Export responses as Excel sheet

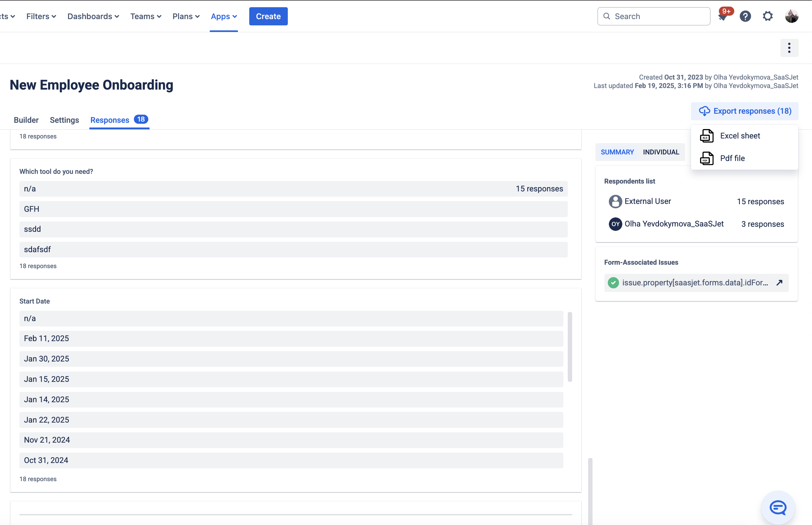point(740,135)
